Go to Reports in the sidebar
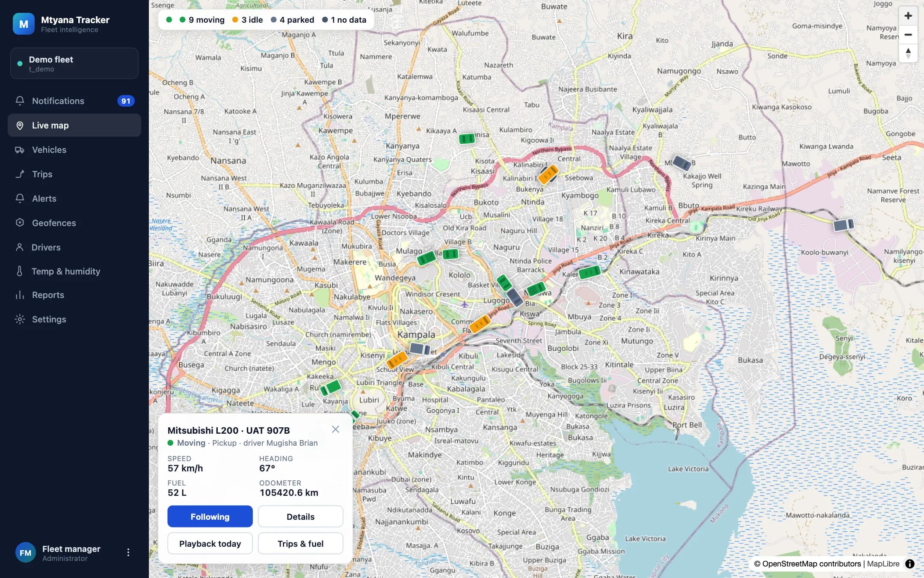This screenshot has height=578, width=924. click(x=74, y=295)
